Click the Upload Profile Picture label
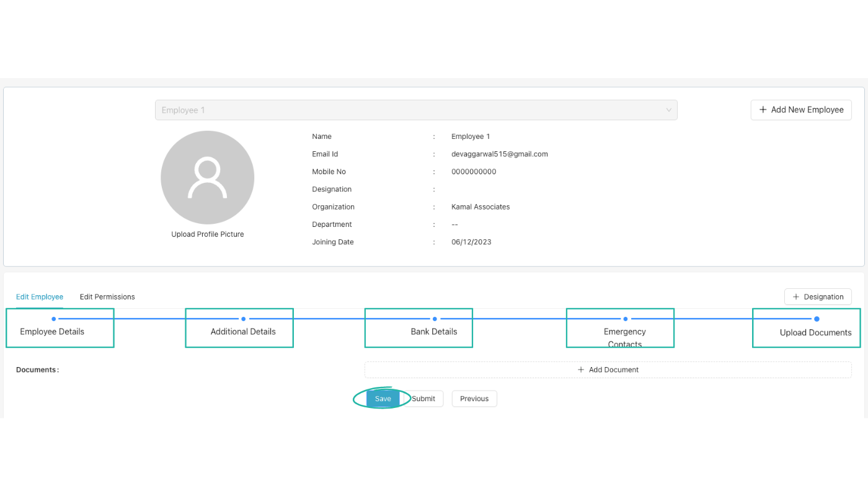Image resolution: width=868 pixels, height=496 pixels. [207, 234]
